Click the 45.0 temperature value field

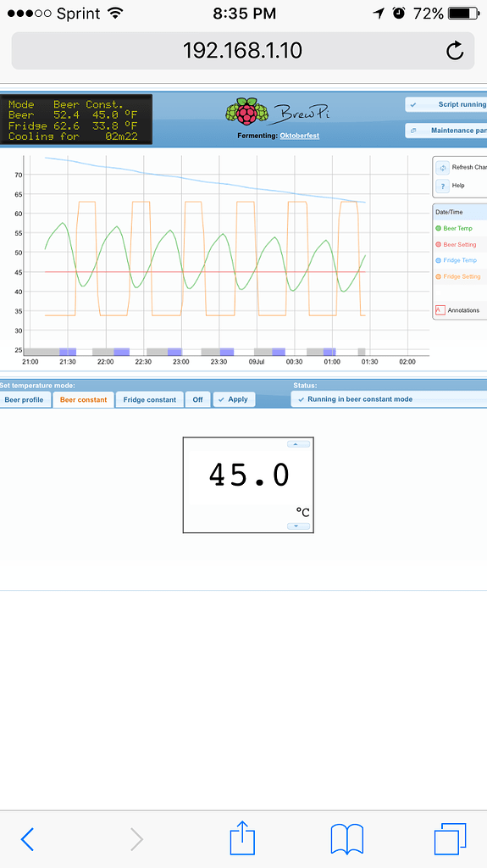pyautogui.click(x=248, y=476)
